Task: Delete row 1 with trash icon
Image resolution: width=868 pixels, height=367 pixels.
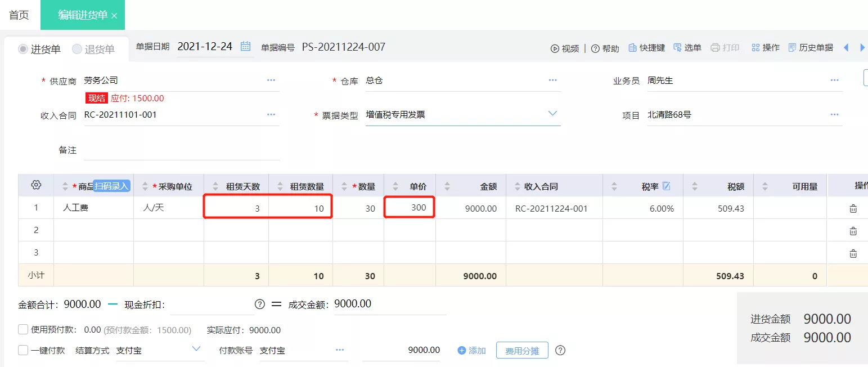Action: 853,208
